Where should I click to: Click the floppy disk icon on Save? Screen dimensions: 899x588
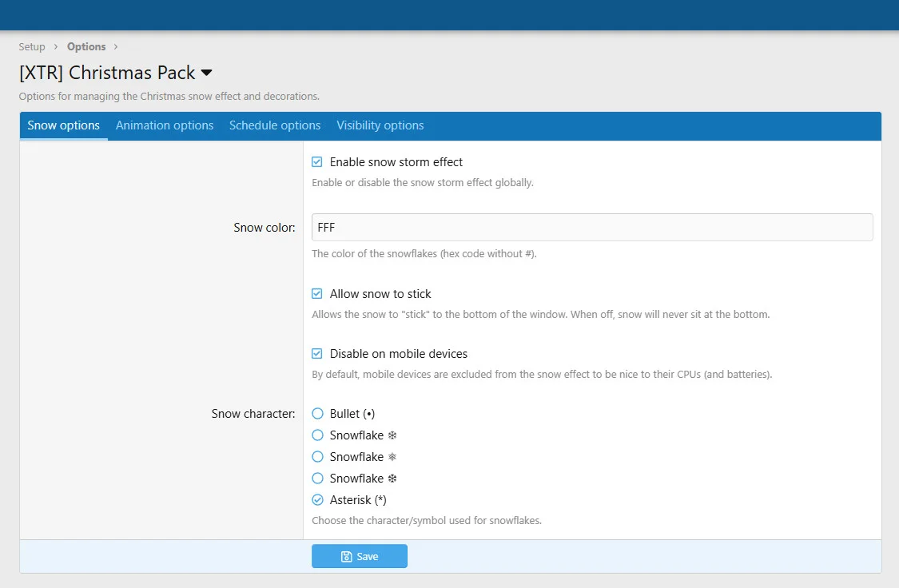346,557
